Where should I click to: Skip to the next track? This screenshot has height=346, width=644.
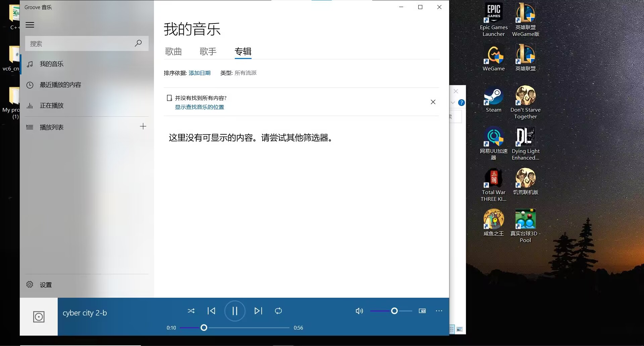tap(258, 311)
